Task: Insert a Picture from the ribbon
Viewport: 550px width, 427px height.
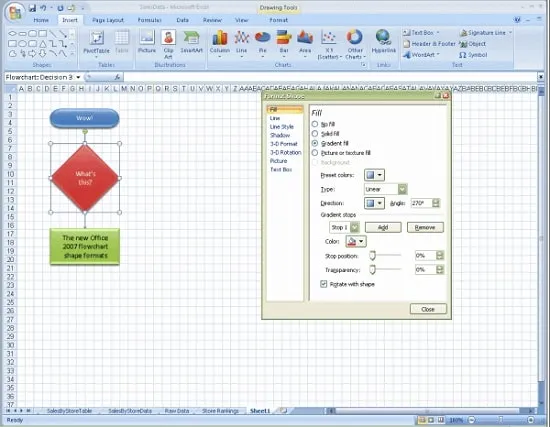Action: [147, 42]
